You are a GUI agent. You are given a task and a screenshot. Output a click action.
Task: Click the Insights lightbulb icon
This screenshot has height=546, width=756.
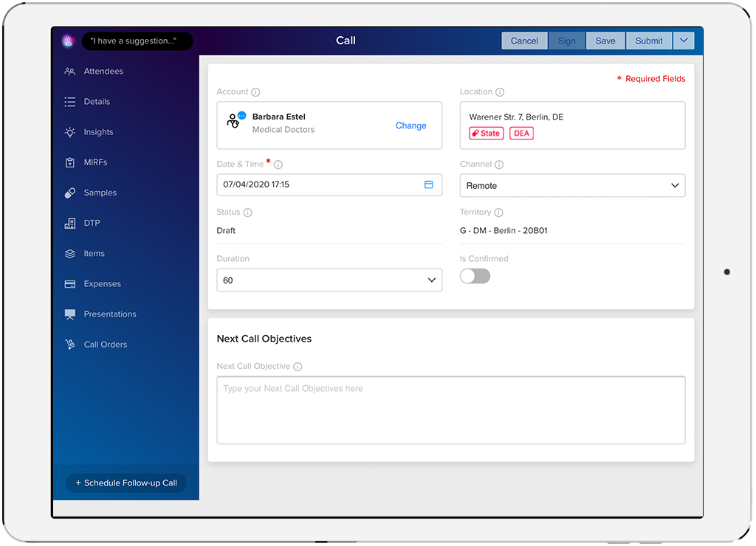coord(70,132)
